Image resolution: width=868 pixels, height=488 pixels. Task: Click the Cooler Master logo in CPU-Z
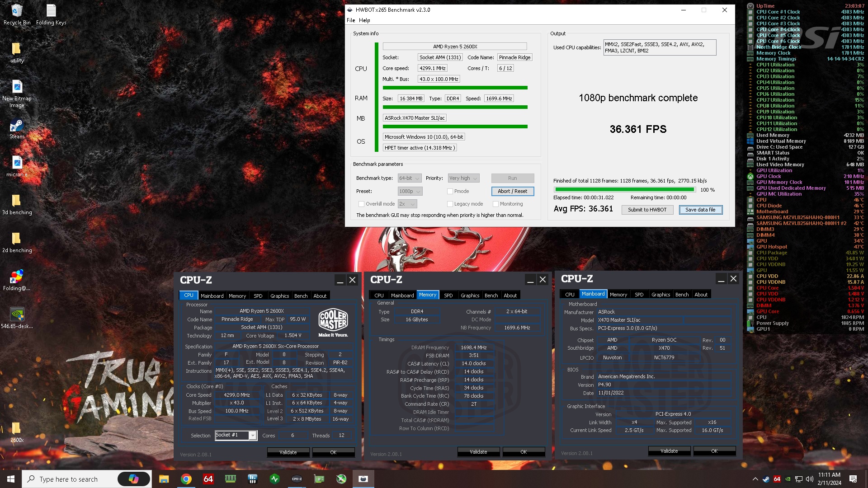333,322
